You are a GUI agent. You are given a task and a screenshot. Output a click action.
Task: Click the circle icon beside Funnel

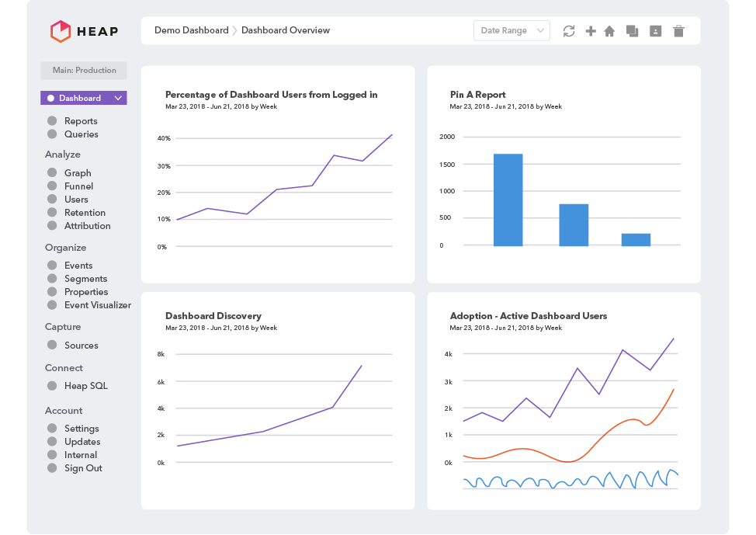pos(52,186)
